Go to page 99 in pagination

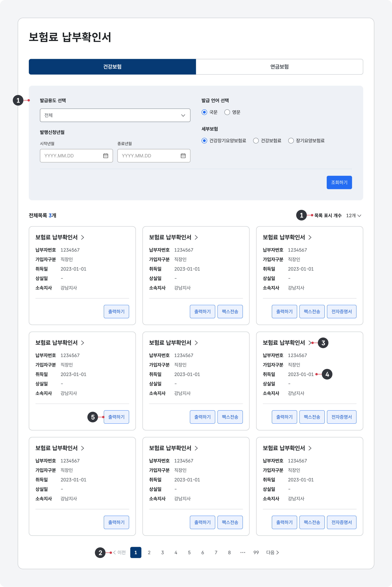[256, 553]
